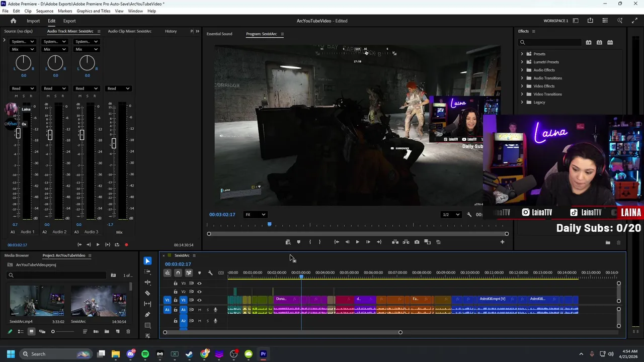The width and height of the screenshot is (644, 362).
Task: Select the Selection tool in the timeline toolbar
Action: point(147,261)
